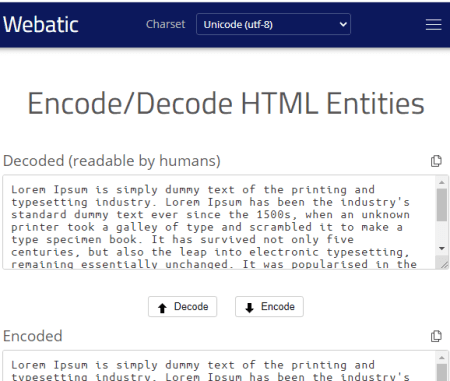Image resolution: width=450 pixels, height=381 pixels.
Task: Click the Decoded textarea resize handle
Action: pos(444,264)
